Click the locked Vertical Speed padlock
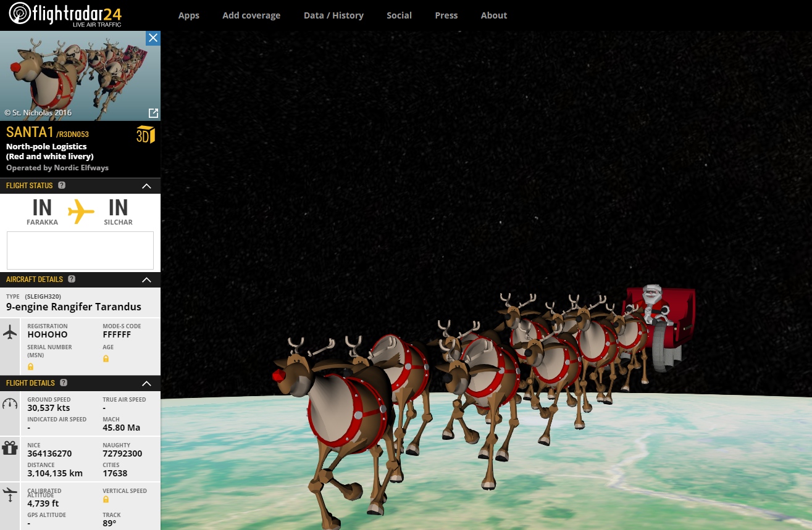Viewport: 812px width, 530px height. [106, 499]
